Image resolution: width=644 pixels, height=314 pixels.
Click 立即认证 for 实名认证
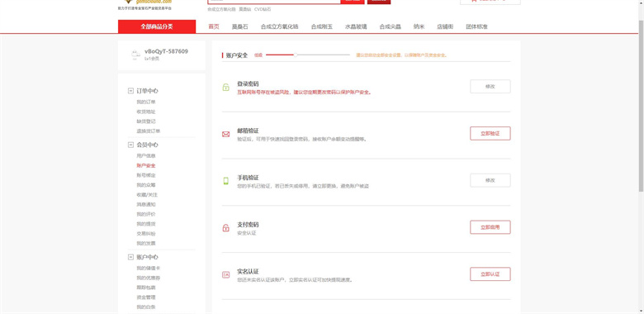point(490,274)
